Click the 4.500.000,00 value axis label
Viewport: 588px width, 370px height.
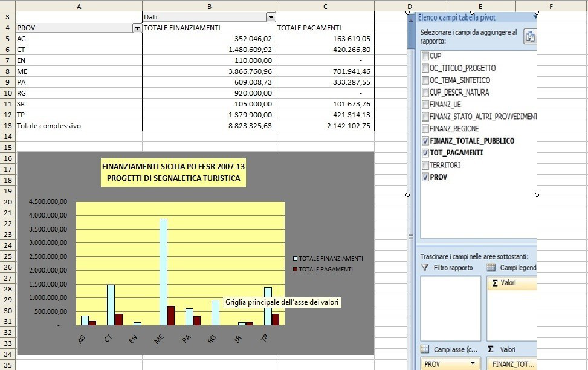[48, 201]
